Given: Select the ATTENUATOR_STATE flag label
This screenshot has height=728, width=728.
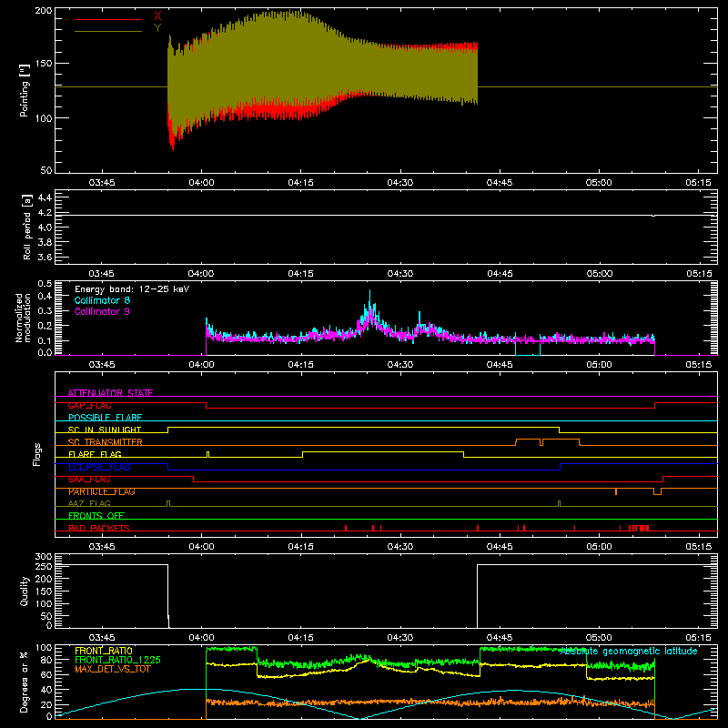Looking at the screenshot, I should click(110, 393).
